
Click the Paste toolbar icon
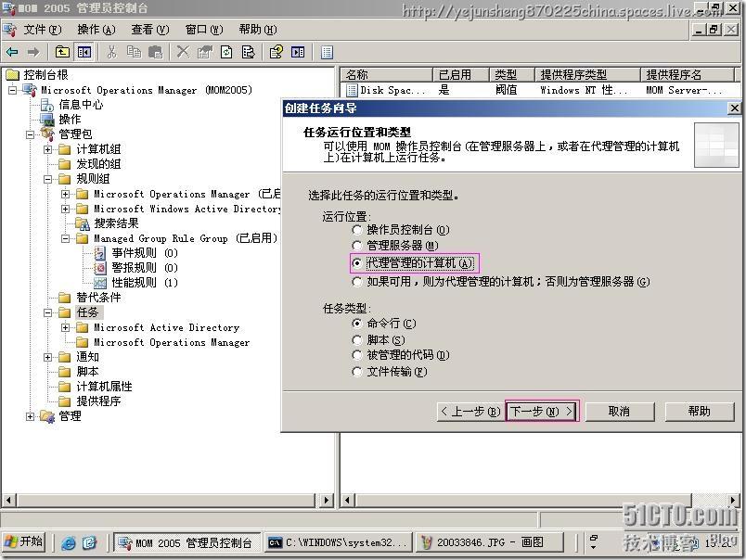(x=156, y=52)
